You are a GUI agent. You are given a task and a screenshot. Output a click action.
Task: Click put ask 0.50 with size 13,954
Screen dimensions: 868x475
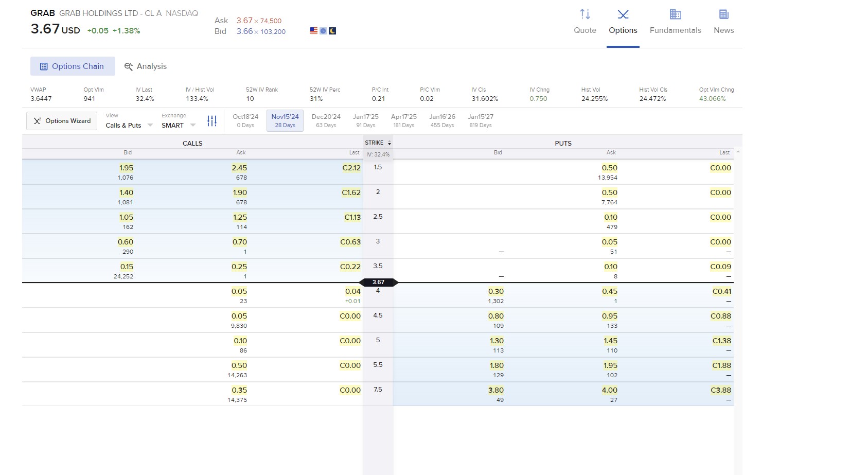pyautogui.click(x=610, y=168)
